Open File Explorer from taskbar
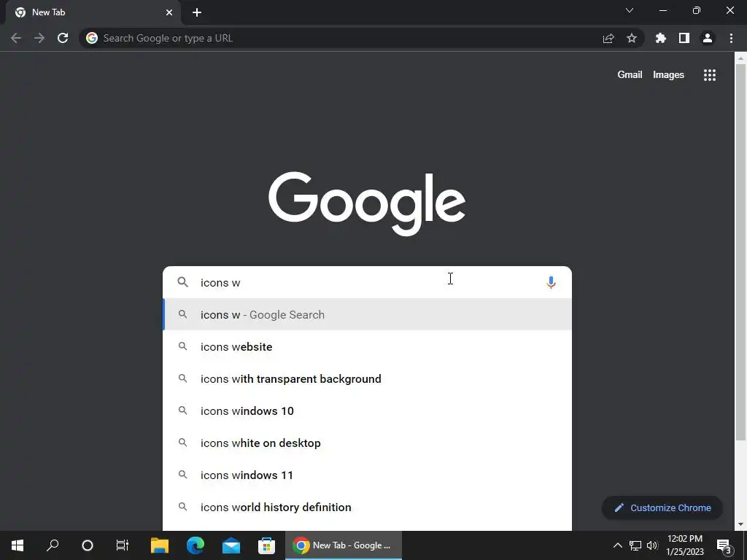 tap(160, 545)
